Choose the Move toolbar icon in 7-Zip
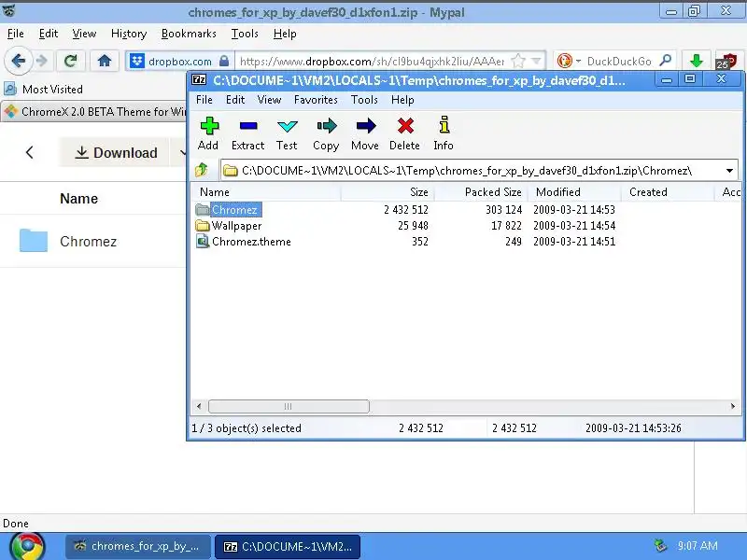Screen dimensions: 747x560 tap(365, 133)
